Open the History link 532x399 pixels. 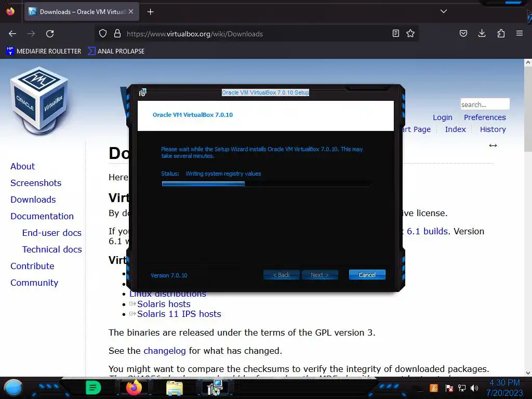pos(493,129)
